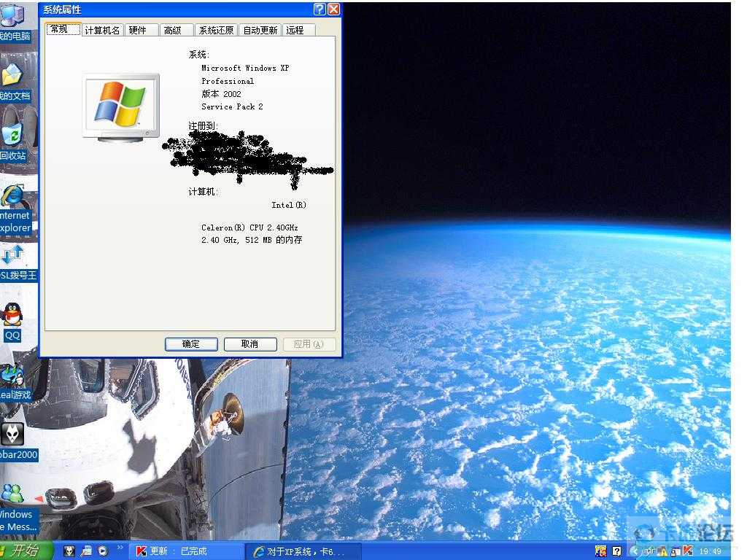
Task: Switch to the 系统还原 tab
Action: [x=216, y=30]
